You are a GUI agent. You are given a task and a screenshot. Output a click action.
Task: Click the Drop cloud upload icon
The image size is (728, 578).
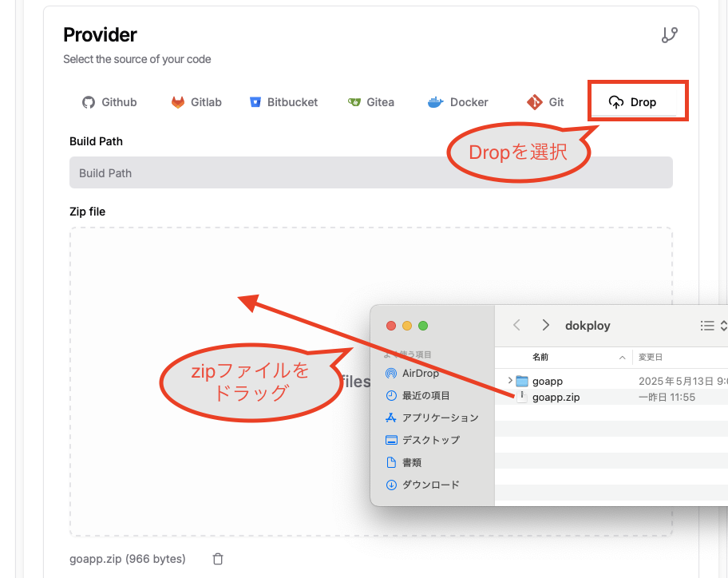(x=616, y=102)
